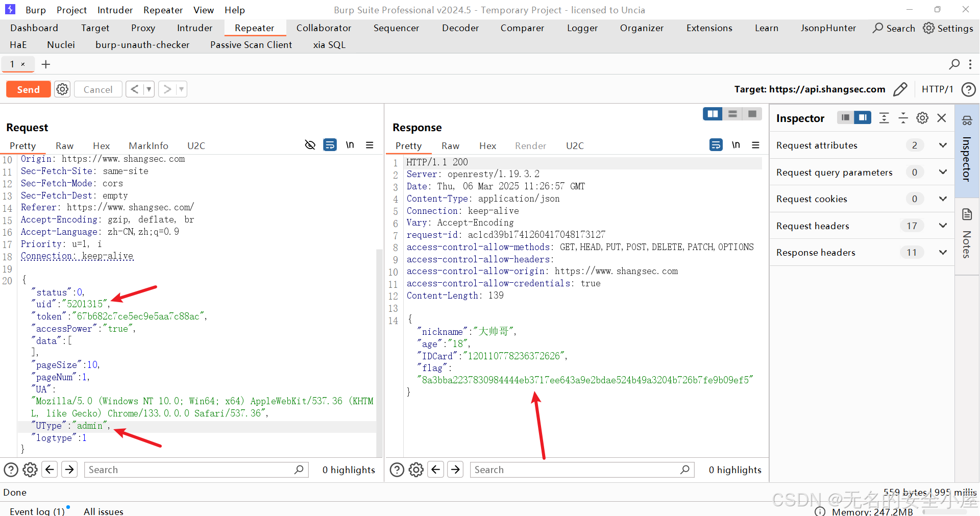This screenshot has width=980, height=516.
Task: Click Request search input field
Action: click(196, 470)
